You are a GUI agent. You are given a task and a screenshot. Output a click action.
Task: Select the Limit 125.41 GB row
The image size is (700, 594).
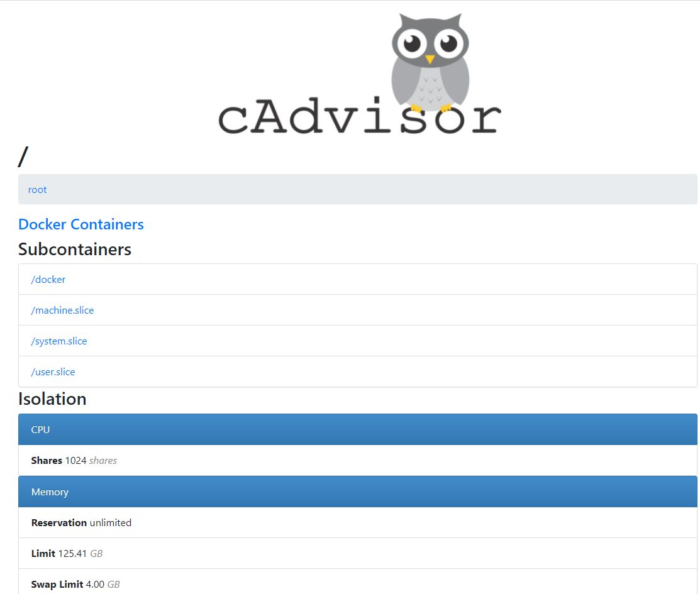358,553
